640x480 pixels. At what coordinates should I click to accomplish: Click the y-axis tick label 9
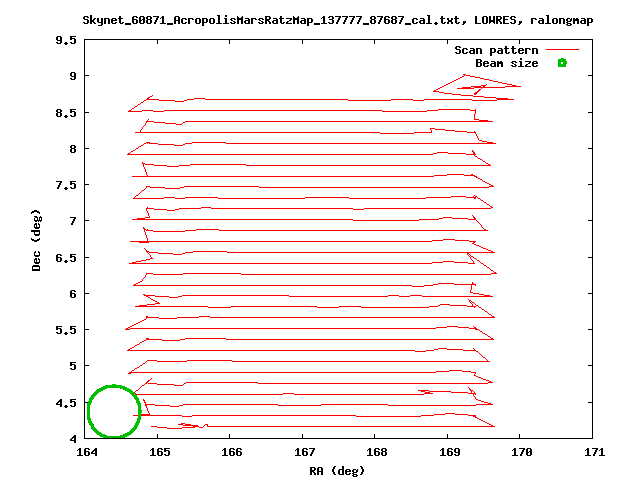pos(73,76)
